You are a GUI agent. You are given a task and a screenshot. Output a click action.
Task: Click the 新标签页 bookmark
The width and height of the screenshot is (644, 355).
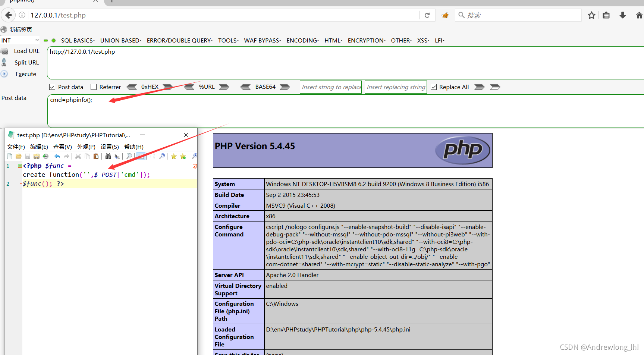(x=17, y=29)
